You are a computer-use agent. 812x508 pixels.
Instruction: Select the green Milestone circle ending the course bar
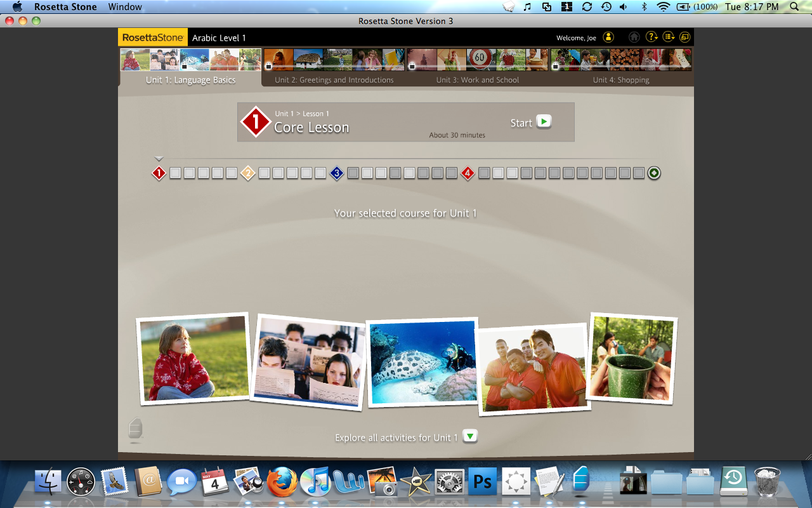pyautogui.click(x=654, y=173)
